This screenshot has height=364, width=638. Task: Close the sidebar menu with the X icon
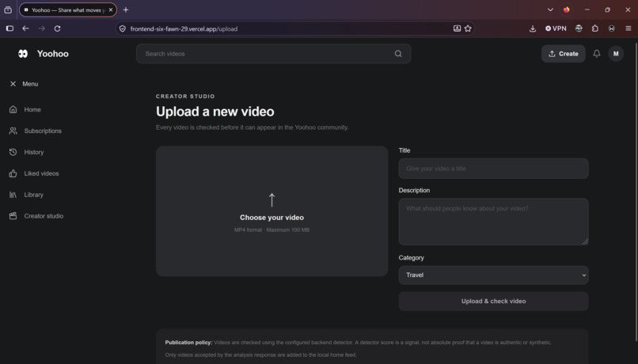tap(13, 84)
